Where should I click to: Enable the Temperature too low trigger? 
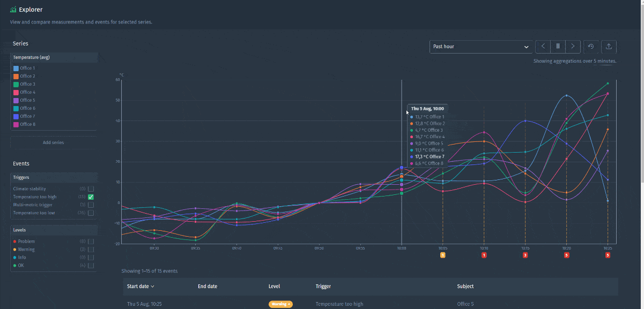tap(91, 213)
